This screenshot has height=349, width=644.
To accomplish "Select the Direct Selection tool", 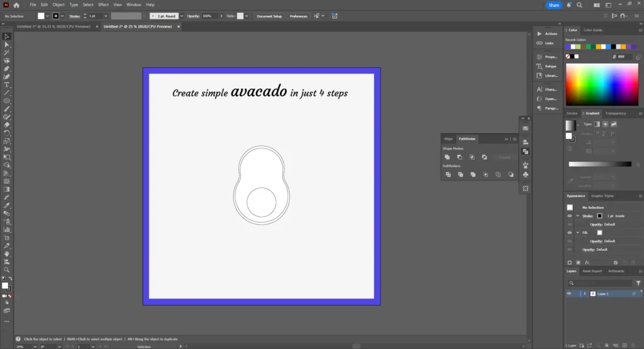I will pyautogui.click(x=6, y=45).
